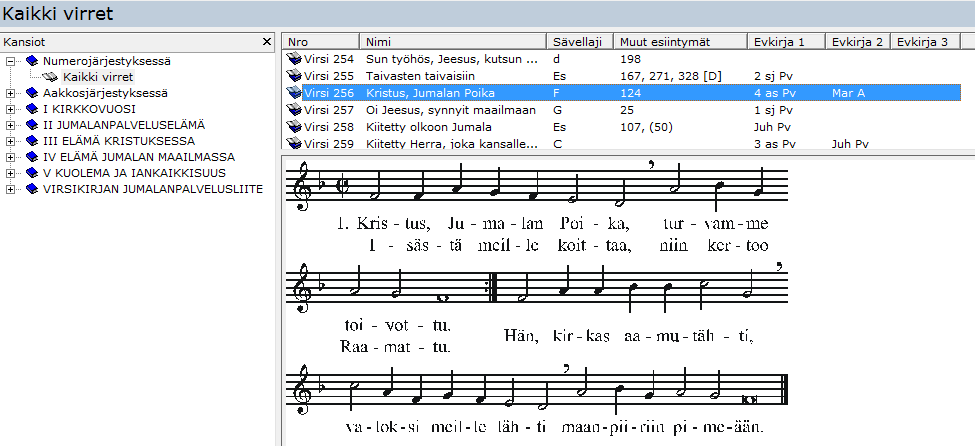Viewport: 975px width, 446px height.
Task: Select the Virsi 257 row label
Action: (x=329, y=110)
